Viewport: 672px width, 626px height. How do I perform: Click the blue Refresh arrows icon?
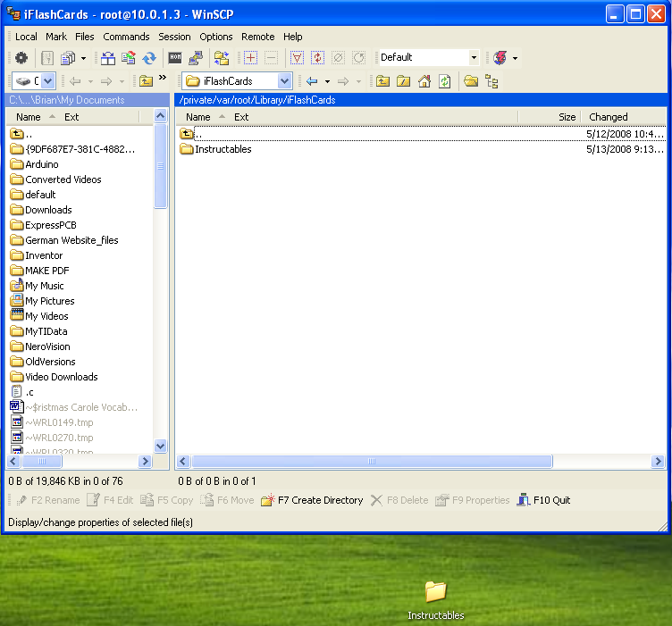(148, 57)
